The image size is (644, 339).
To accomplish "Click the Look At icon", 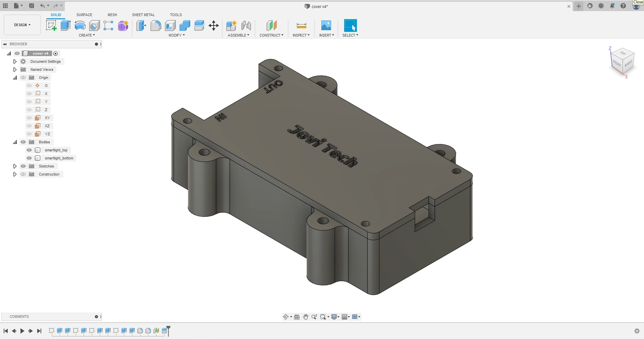I will click(297, 317).
